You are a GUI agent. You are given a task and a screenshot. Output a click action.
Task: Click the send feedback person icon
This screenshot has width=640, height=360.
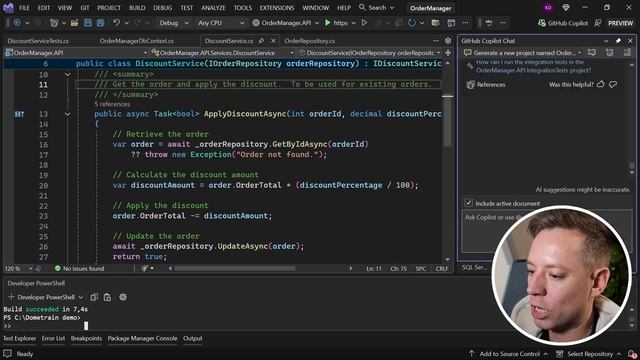coord(598,23)
